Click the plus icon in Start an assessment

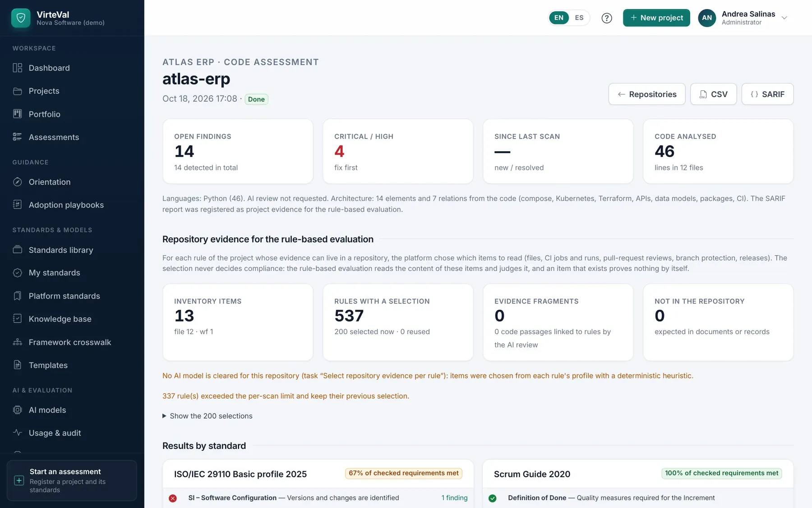(19, 480)
